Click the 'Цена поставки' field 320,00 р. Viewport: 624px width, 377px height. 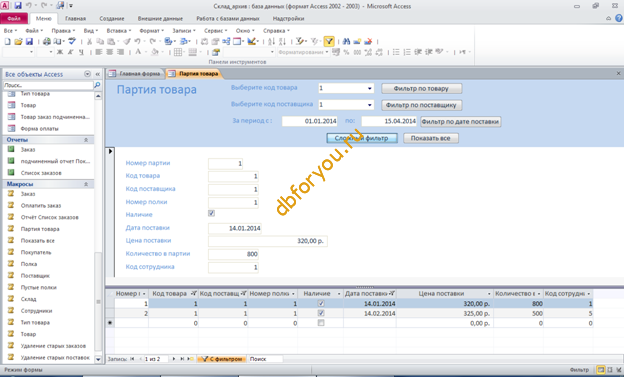pos(267,241)
